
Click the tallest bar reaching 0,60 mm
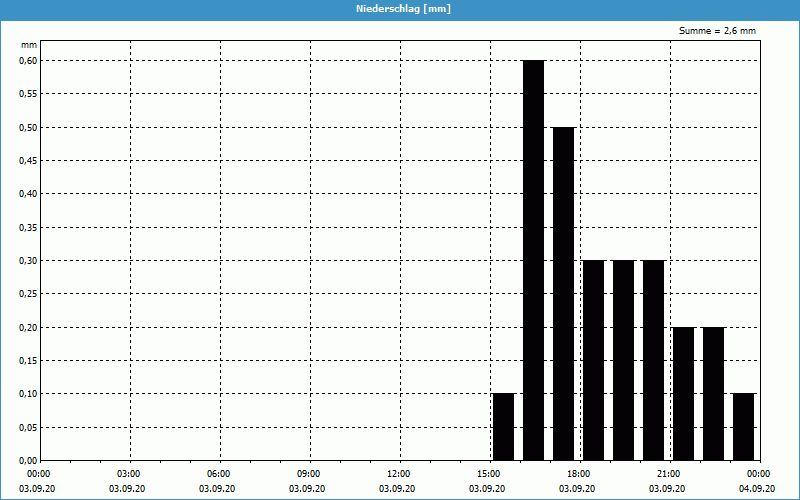534,260
